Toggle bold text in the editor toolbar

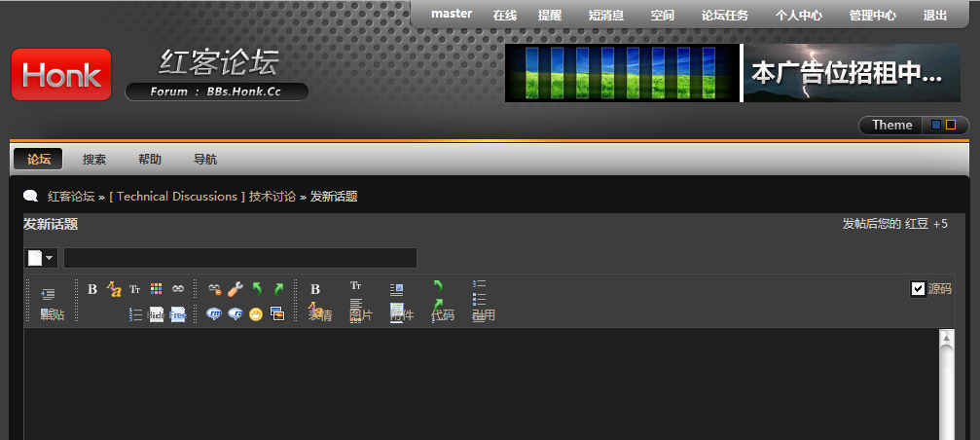click(x=92, y=289)
